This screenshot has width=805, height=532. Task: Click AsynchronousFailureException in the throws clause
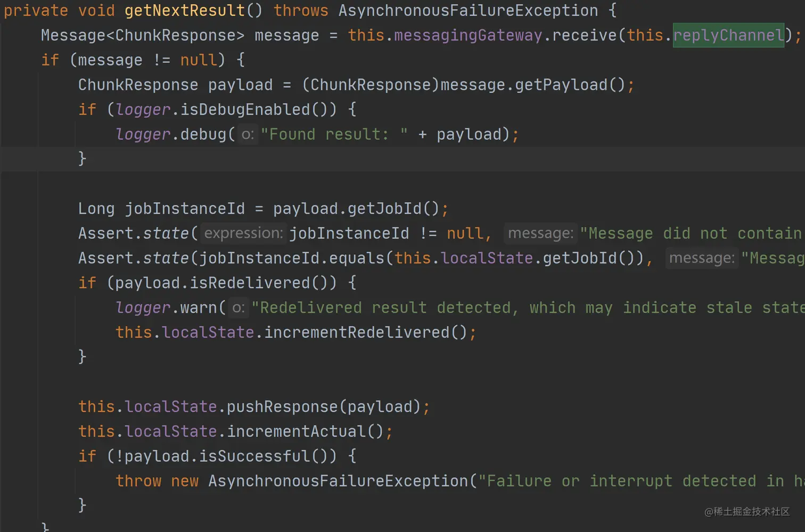pyautogui.click(x=469, y=11)
